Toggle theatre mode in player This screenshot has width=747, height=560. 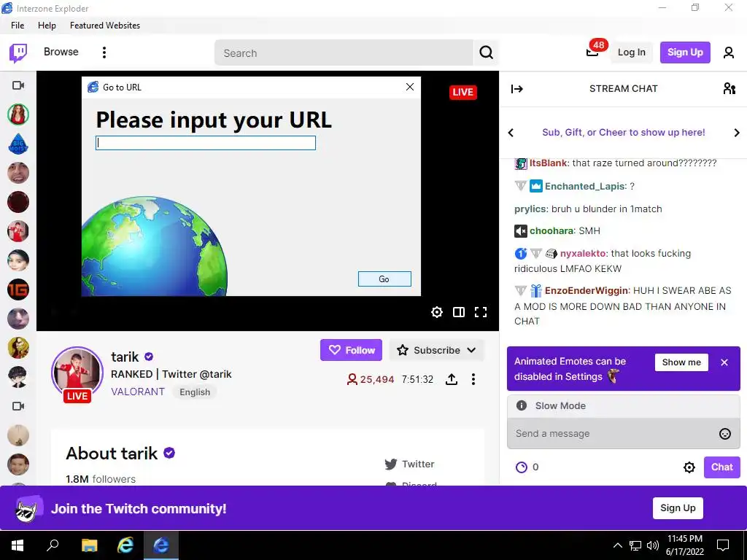pos(458,312)
